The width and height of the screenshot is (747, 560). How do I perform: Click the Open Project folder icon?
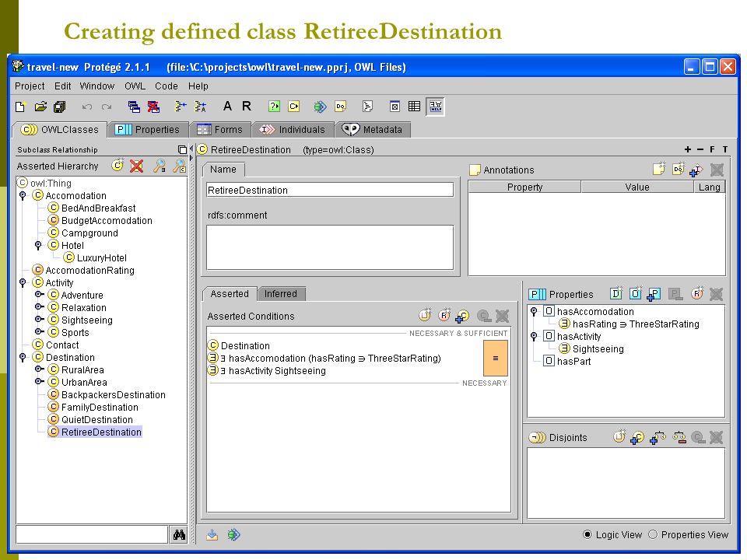[41, 107]
